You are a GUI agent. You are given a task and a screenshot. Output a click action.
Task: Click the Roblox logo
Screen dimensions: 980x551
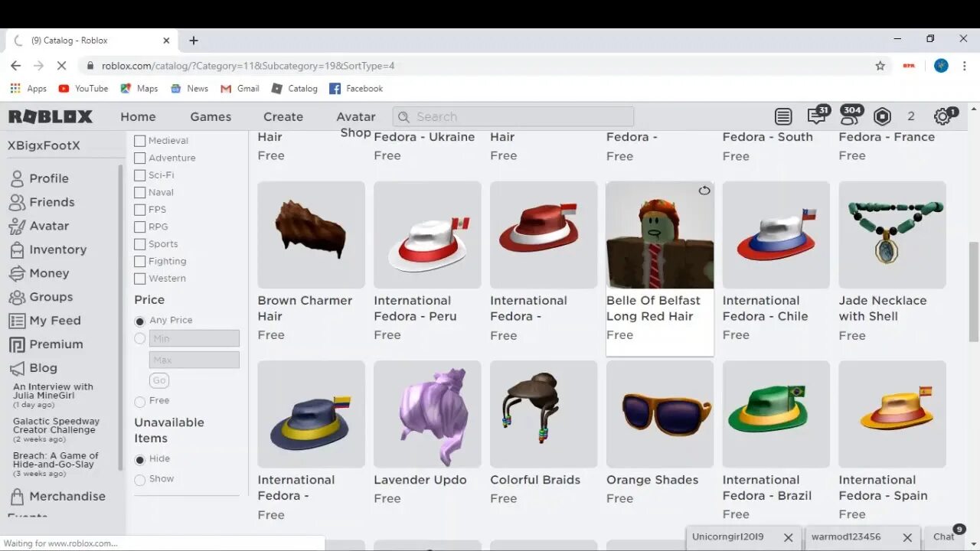[51, 116]
